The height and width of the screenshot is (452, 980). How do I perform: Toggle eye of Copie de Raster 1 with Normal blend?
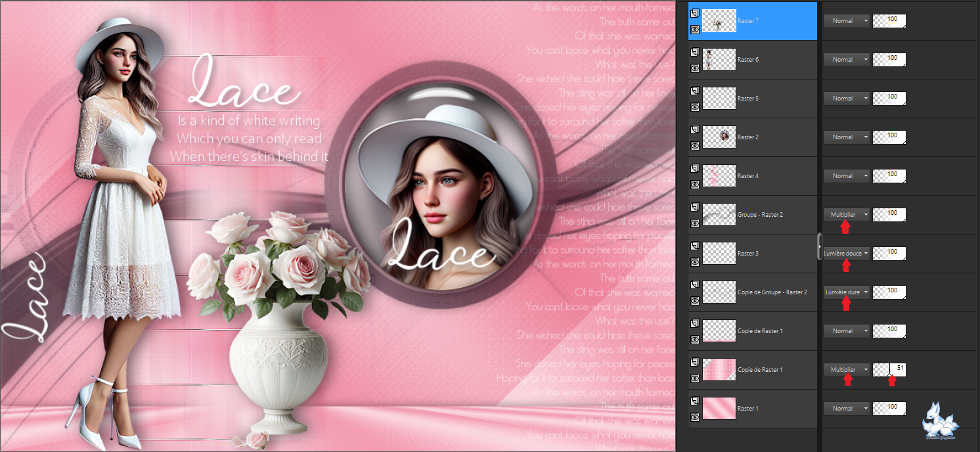pyautogui.click(x=695, y=339)
